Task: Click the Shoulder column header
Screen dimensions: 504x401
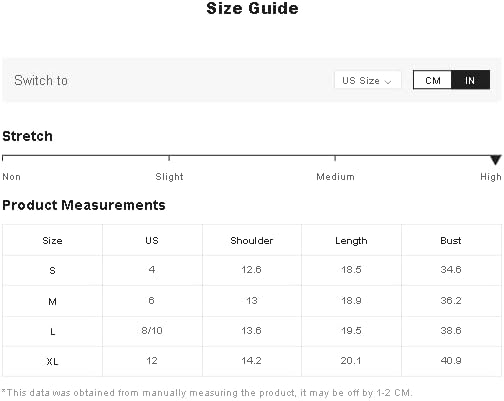Action: tap(252, 240)
